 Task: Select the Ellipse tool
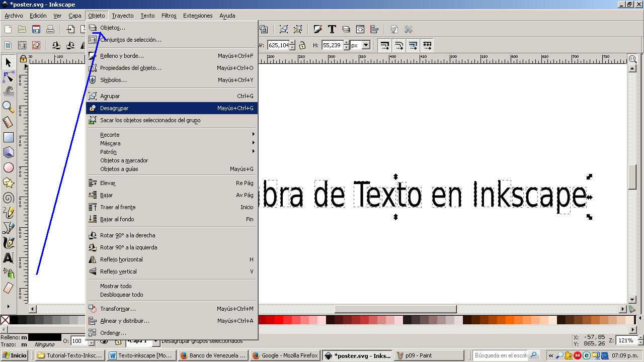click(x=8, y=167)
